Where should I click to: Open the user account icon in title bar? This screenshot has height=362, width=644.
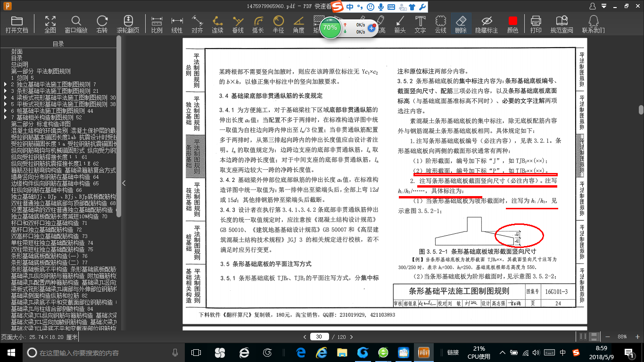coord(593,6)
